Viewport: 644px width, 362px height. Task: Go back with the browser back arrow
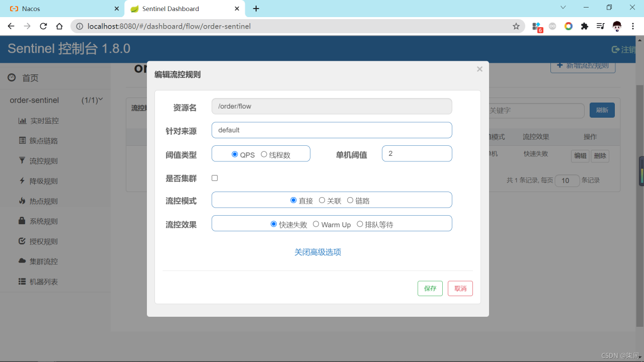(x=11, y=26)
